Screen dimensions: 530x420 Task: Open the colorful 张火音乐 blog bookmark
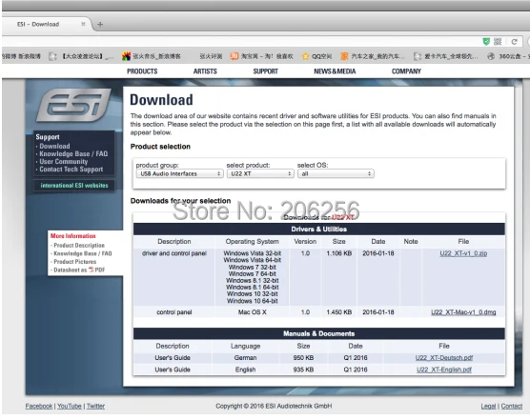(152, 56)
